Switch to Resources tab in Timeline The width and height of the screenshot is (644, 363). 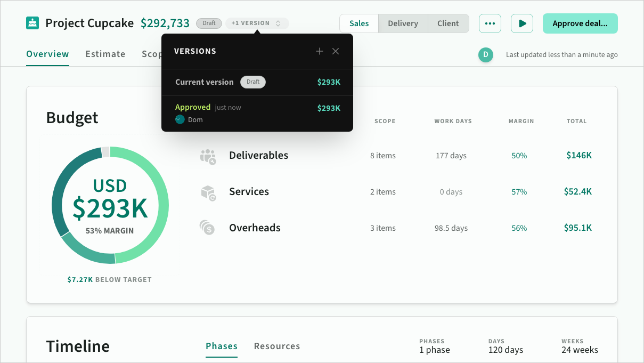(277, 346)
